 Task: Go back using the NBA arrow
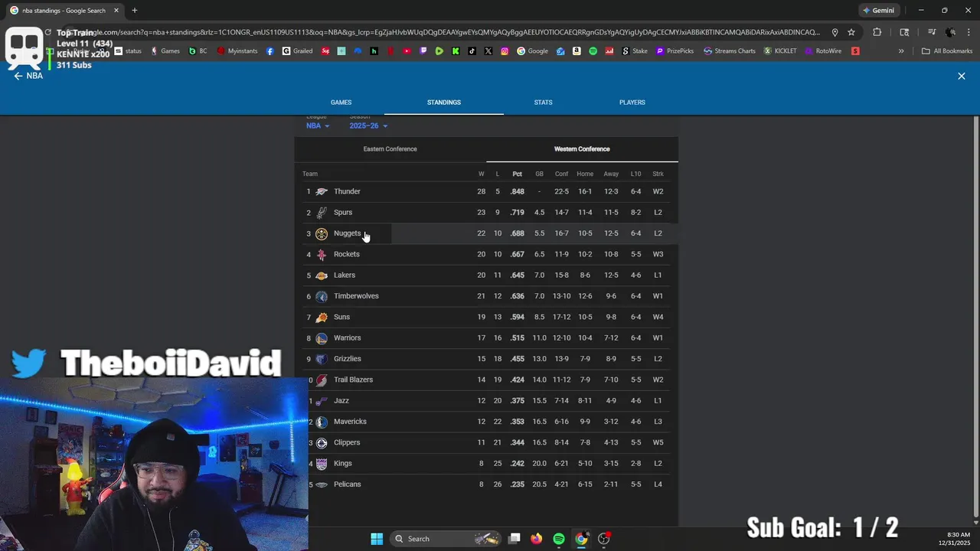point(18,76)
